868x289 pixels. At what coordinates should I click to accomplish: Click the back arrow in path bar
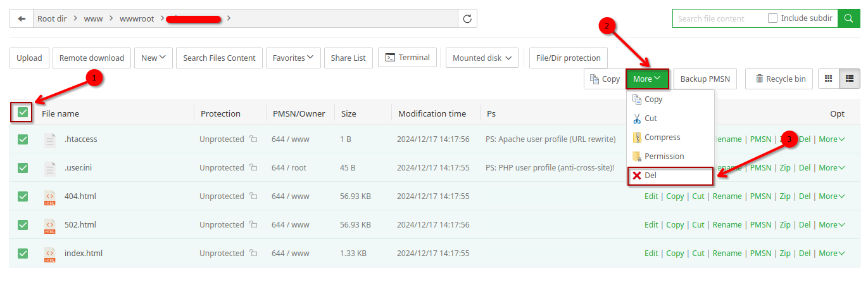tap(22, 19)
